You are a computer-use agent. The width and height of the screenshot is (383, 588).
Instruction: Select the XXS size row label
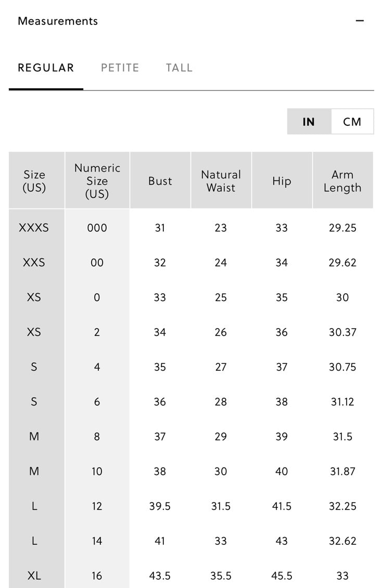[34, 263]
